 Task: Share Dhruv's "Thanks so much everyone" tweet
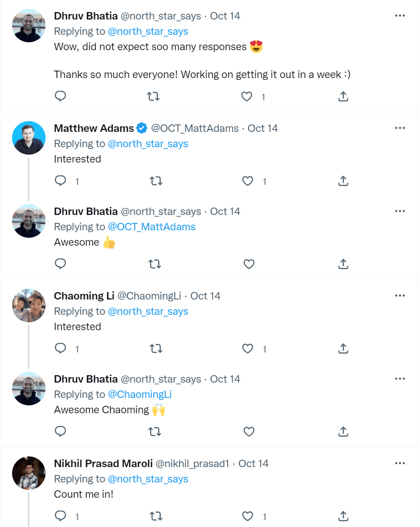[343, 97]
